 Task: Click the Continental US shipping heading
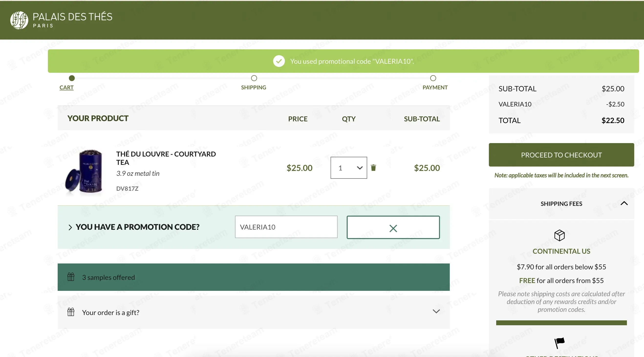pos(561,251)
